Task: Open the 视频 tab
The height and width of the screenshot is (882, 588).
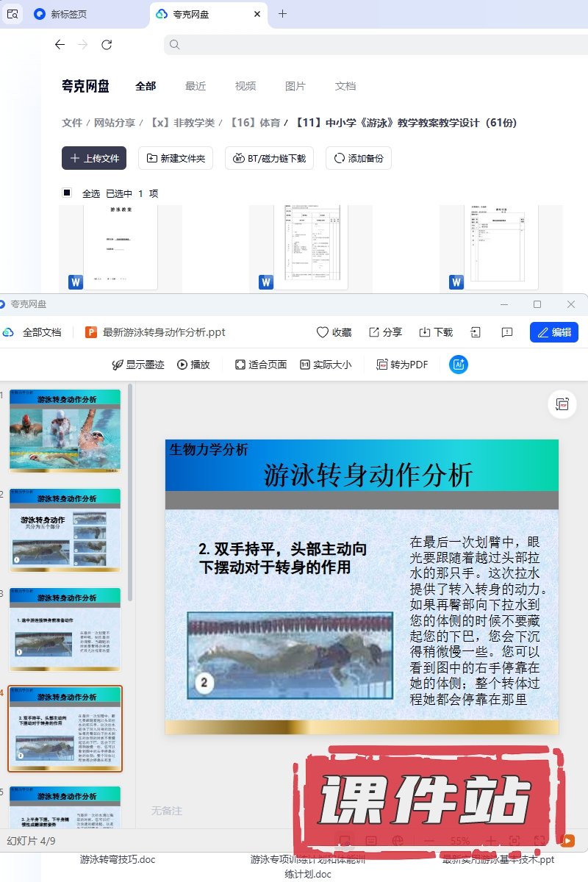Action: click(x=245, y=86)
